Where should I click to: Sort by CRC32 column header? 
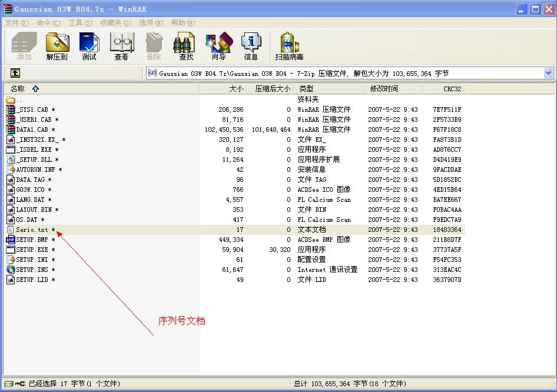click(x=444, y=89)
